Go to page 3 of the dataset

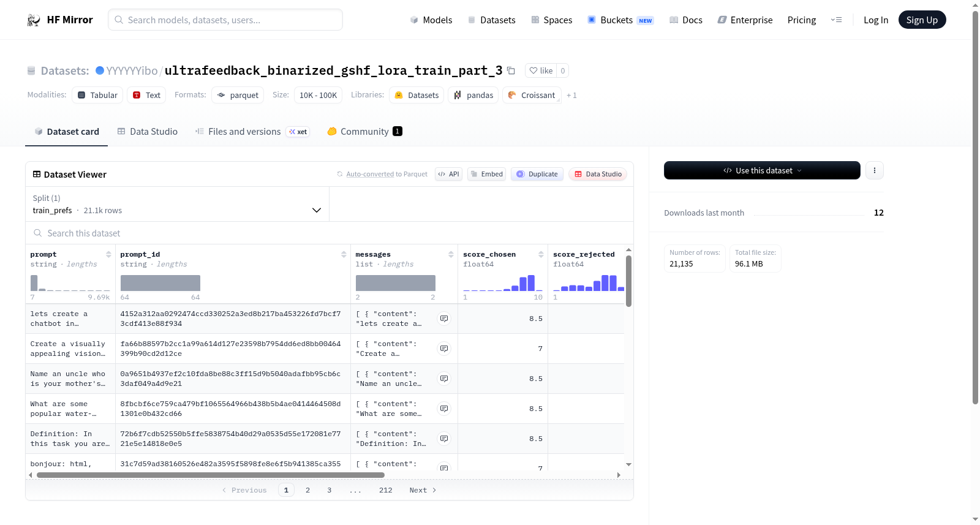(x=330, y=490)
